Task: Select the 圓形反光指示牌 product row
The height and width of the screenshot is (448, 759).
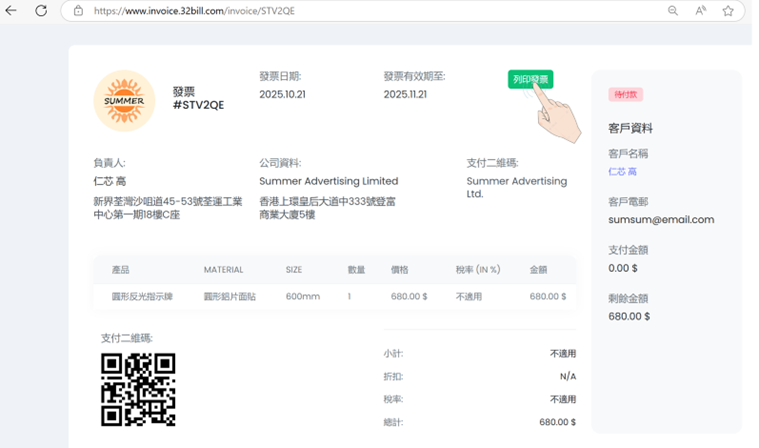Action: coord(141,297)
